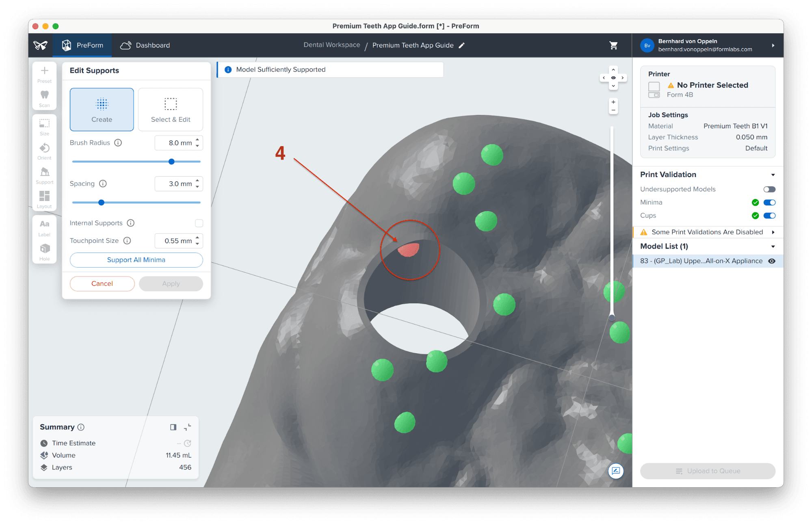Viewport: 812px width, 525px height.
Task: Toggle Undersupported Models validation on
Action: point(769,189)
